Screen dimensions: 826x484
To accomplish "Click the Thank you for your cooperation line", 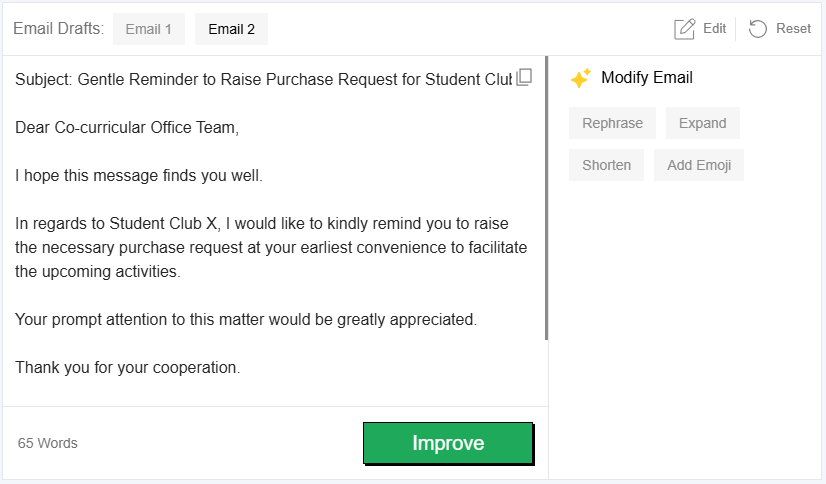I will [127, 367].
